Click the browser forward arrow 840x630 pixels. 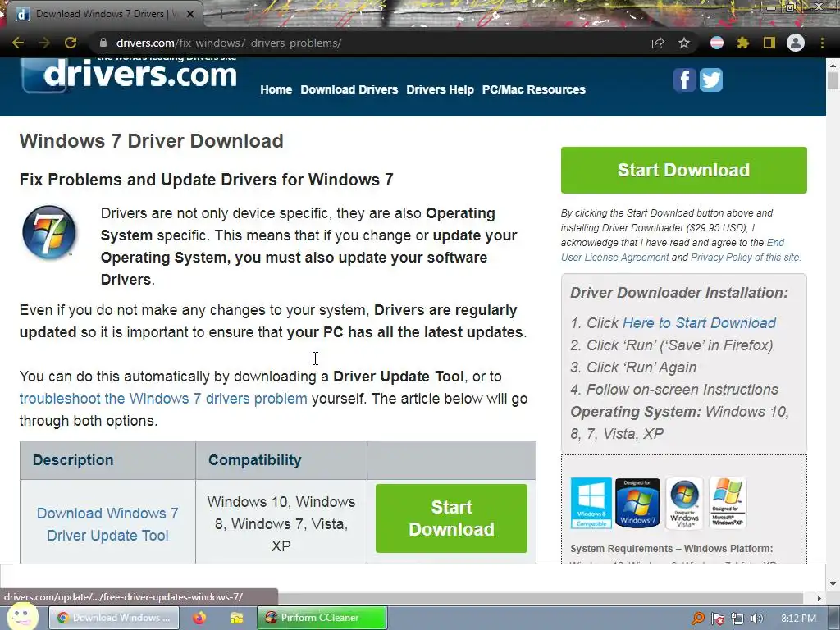[44, 43]
